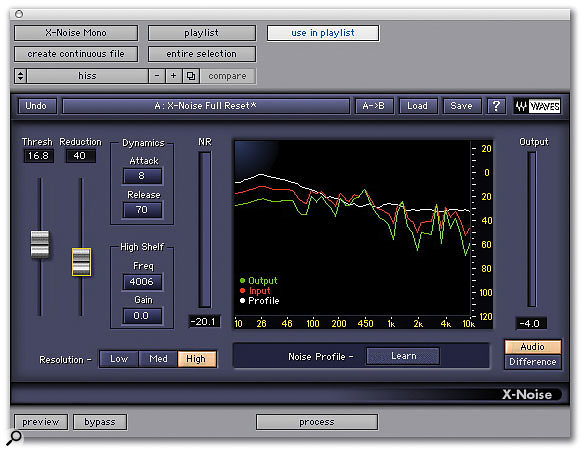Click the NR meter bar
584x452 pixels.
[x=204, y=230]
